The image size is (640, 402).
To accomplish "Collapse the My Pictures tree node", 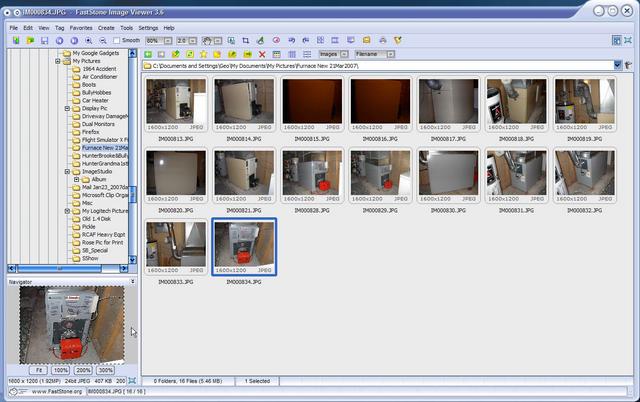I will coord(67,61).
